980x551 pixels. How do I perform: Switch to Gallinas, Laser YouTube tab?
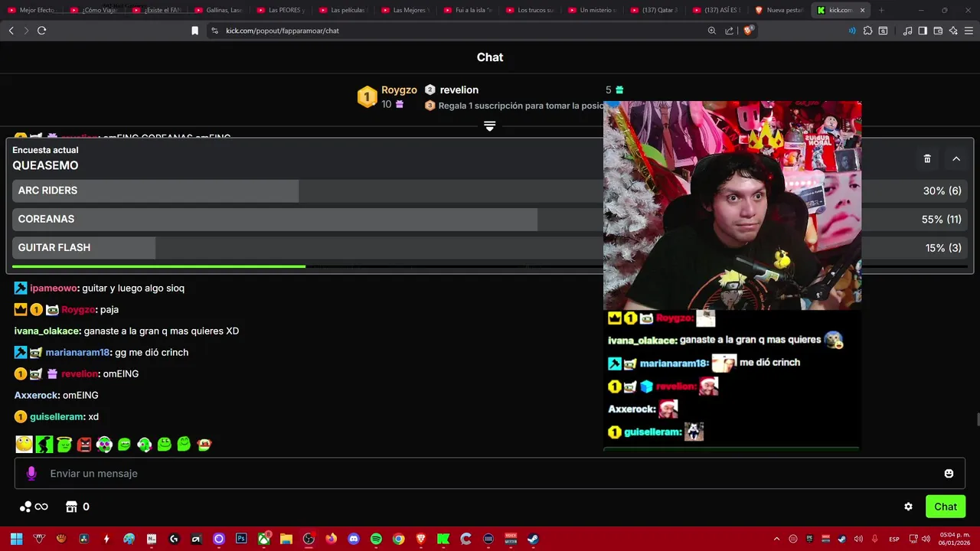coord(218,10)
